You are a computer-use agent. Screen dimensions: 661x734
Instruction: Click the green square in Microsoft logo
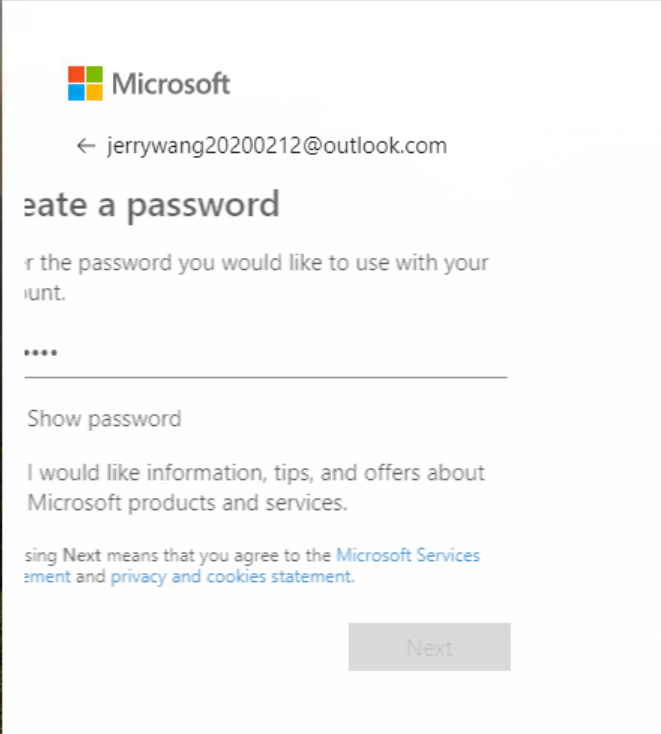(94, 74)
